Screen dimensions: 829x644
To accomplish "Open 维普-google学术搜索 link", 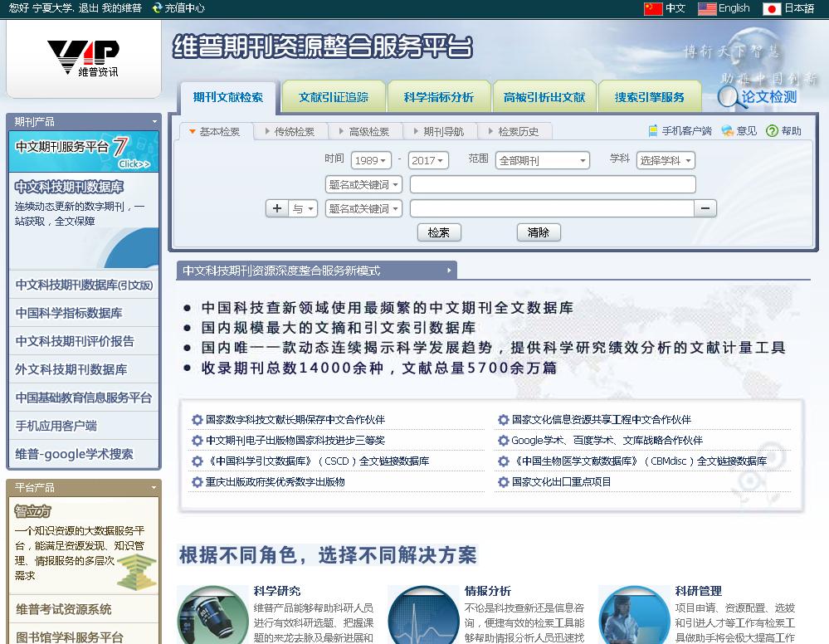I will click(x=74, y=454).
